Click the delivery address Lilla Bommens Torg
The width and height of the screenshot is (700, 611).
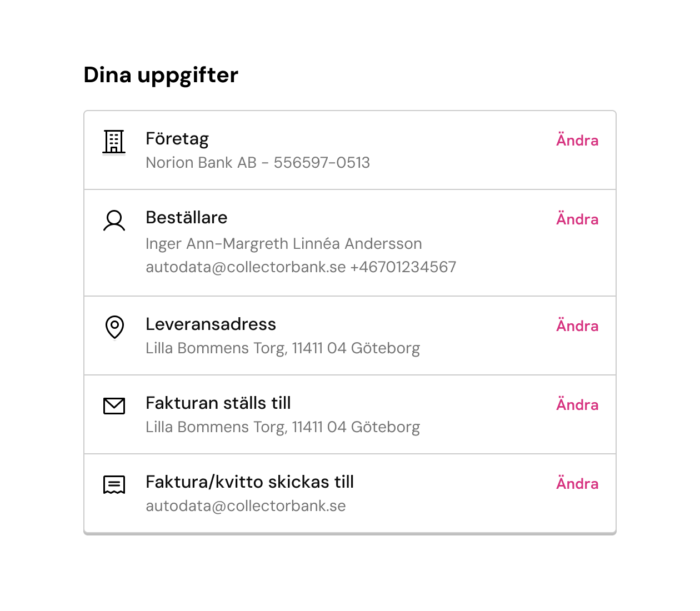click(283, 348)
